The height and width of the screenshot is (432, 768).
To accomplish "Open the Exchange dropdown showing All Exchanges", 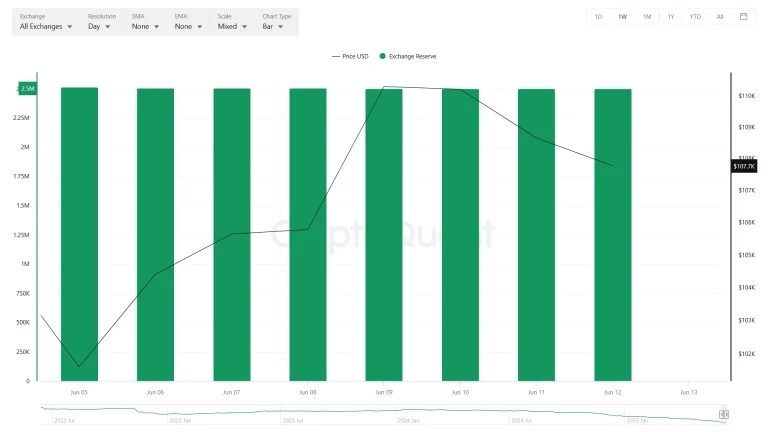I will click(46, 27).
